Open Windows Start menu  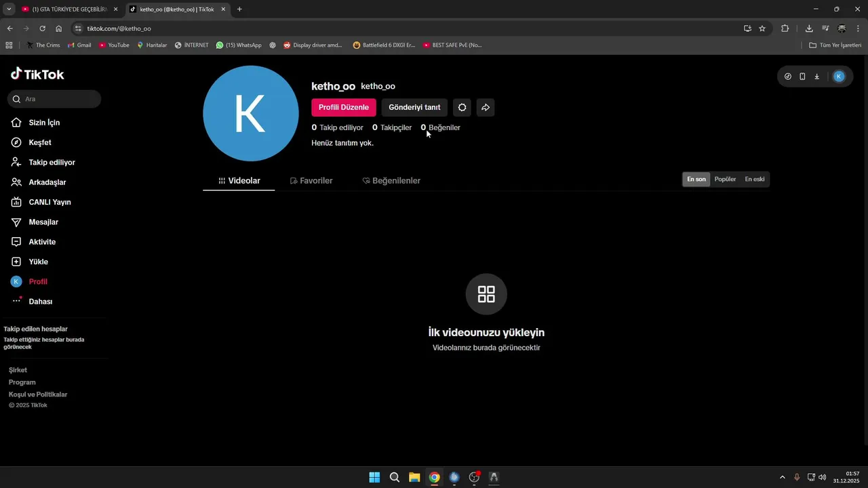(x=374, y=477)
